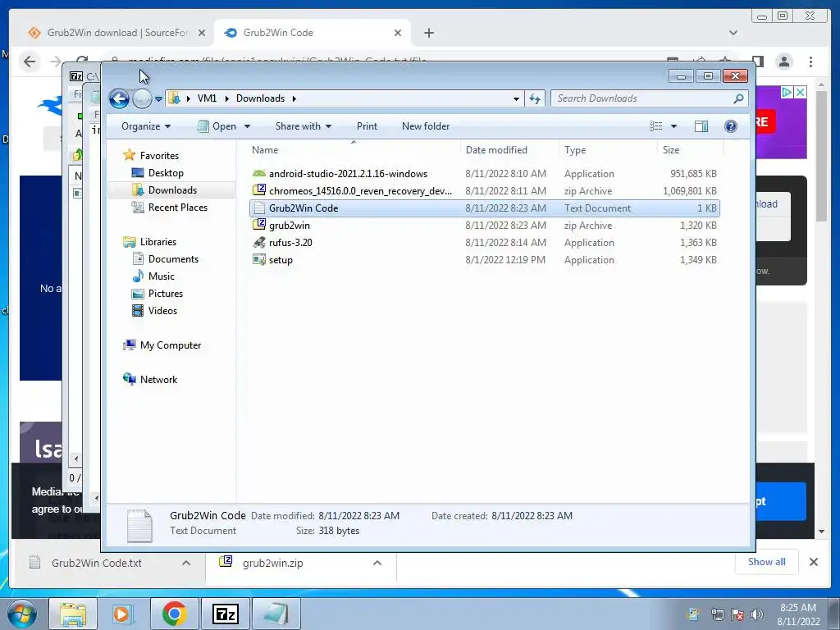Select Network in the navigation pane

click(x=158, y=380)
